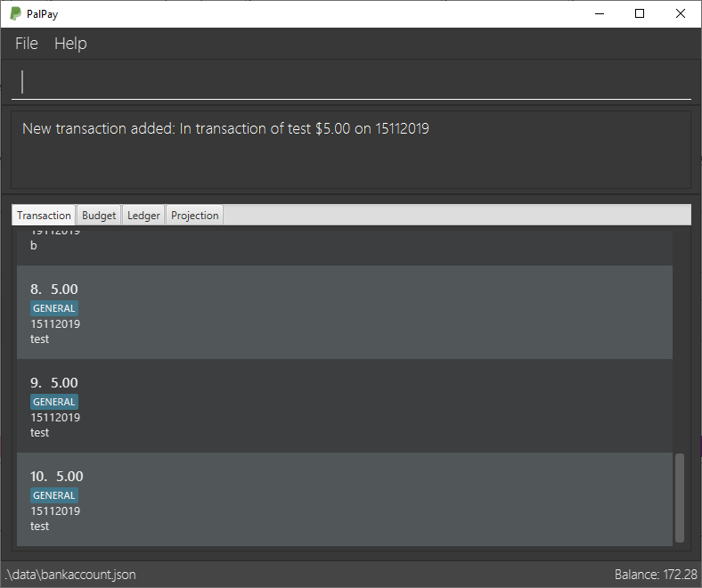Open the File menu
This screenshot has width=702, height=588.
[x=27, y=44]
